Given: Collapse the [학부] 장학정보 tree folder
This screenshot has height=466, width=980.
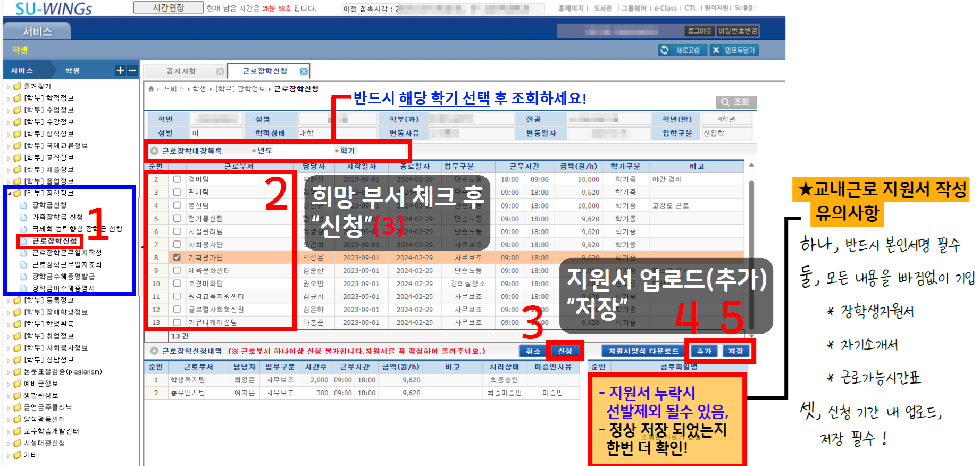Looking at the screenshot, I should (x=9, y=194).
